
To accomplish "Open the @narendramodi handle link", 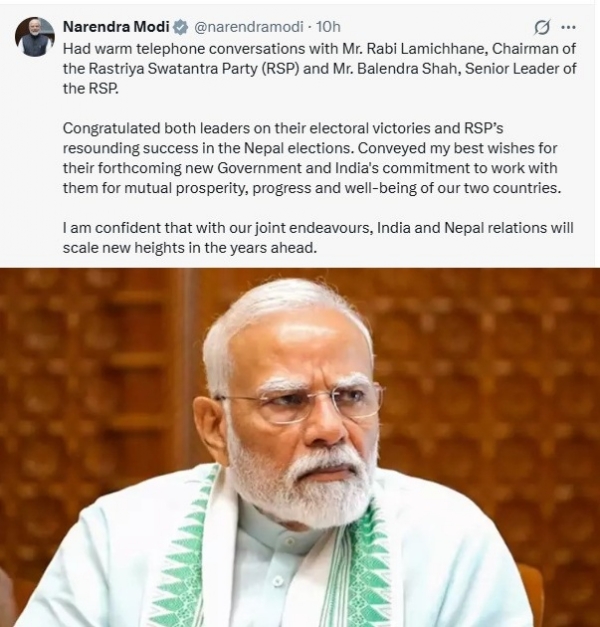I will 243,27.
